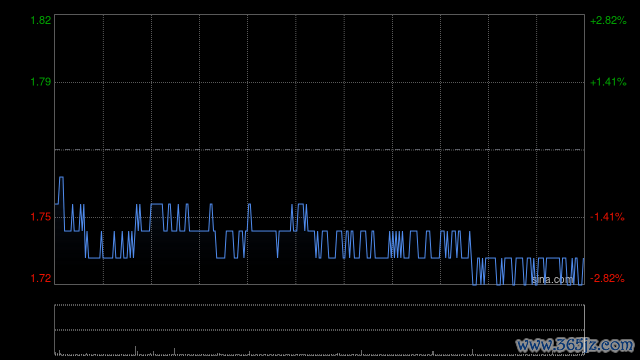
Task: Click the -1.41% percentage label
Action: (607, 217)
